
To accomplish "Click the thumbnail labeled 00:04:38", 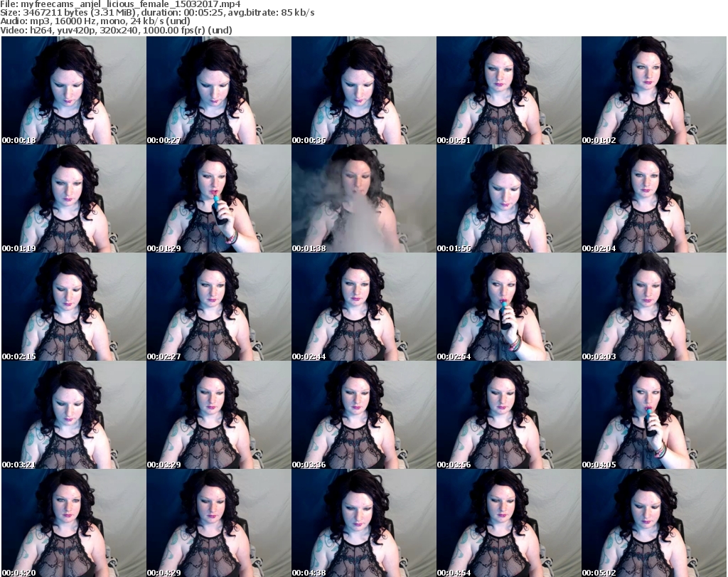I will tap(363, 523).
